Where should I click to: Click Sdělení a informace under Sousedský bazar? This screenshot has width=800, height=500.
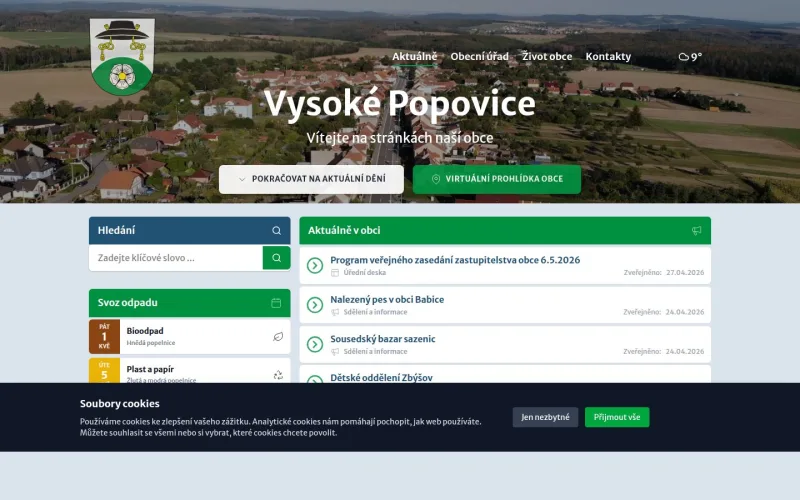(x=375, y=352)
